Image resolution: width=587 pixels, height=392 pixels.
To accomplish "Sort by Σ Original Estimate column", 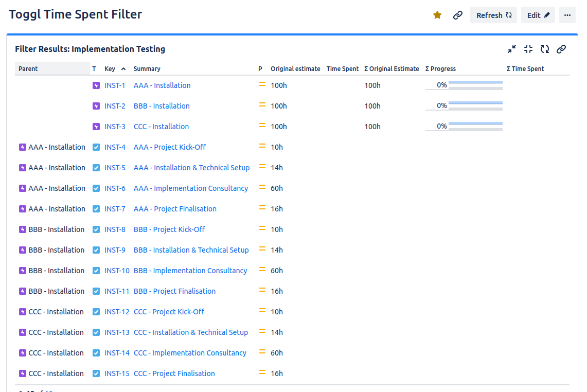I will pyautogui.click(x=392, y=69).
